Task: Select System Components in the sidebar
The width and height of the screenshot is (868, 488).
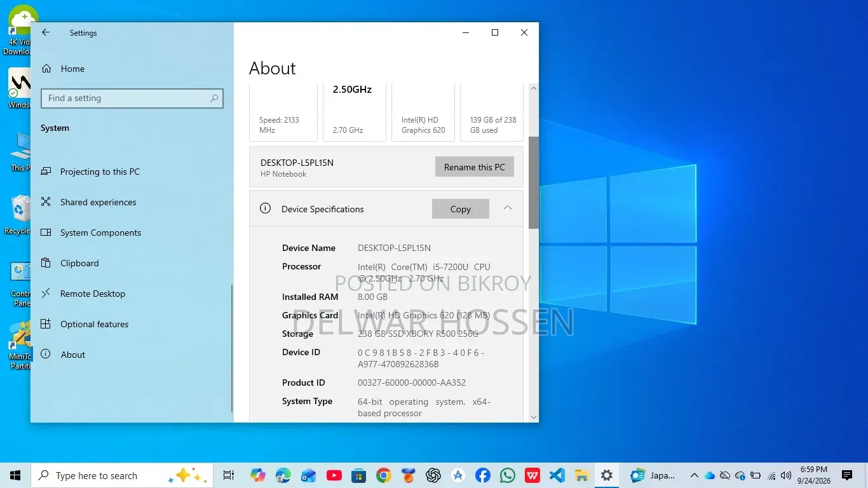Action: pos(100,233)
